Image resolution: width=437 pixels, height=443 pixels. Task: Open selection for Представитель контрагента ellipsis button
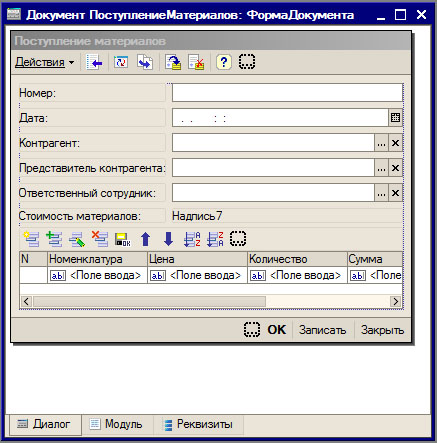click(381, 168)
